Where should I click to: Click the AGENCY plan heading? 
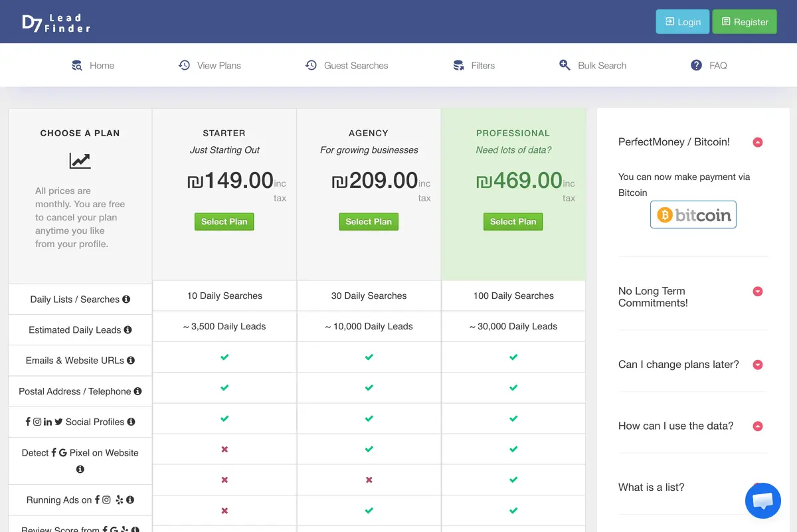click(369, 133)
